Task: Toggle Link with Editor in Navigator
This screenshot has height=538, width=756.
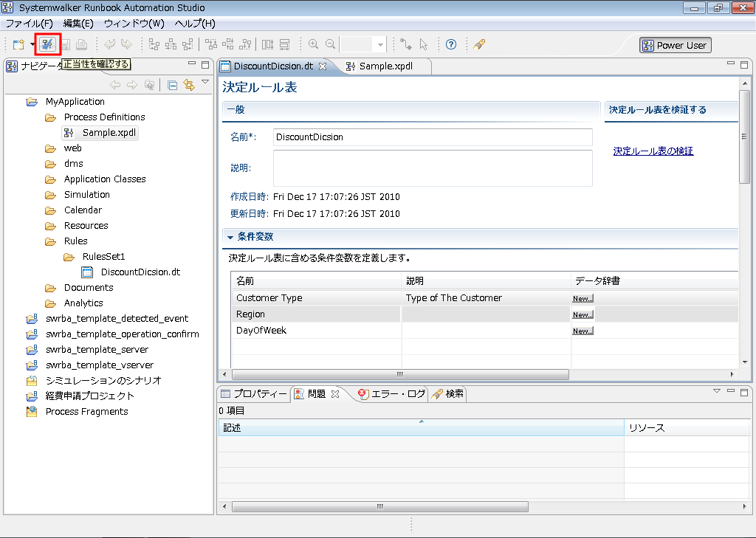Action: (x=189, y=86)
